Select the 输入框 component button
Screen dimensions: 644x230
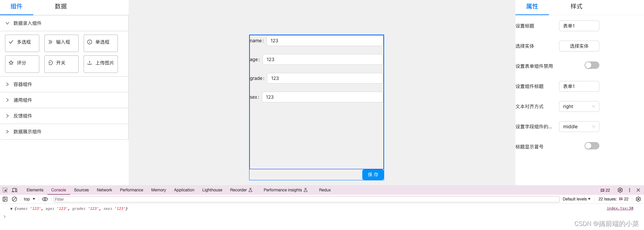61,43
